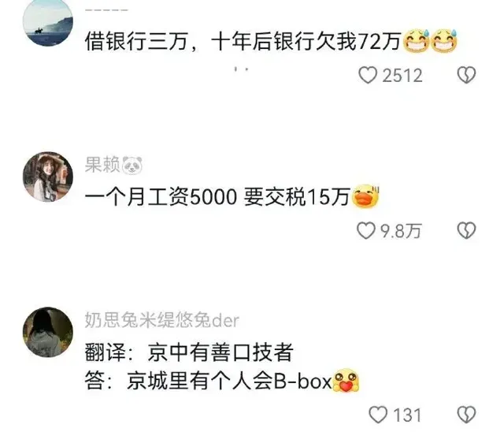Like the comment about borrowing thirty thousand from bank
The image size is (504, 432).
point(368,75)
